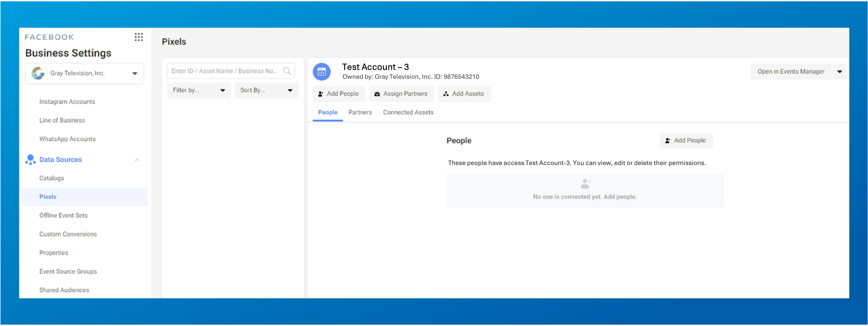Screen dimensions: 868x326
Task: Switch to the Connected Assets tab
Action: point(408,112)
